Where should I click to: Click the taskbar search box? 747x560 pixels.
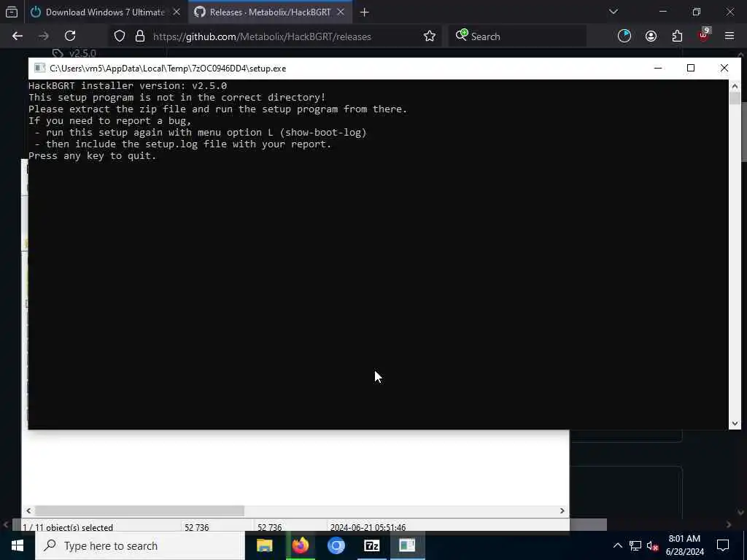(139, 545)
